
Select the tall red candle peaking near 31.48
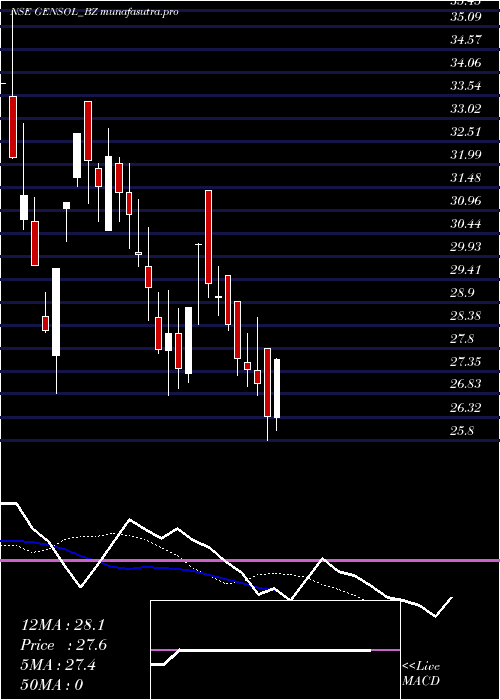[208, 237]
